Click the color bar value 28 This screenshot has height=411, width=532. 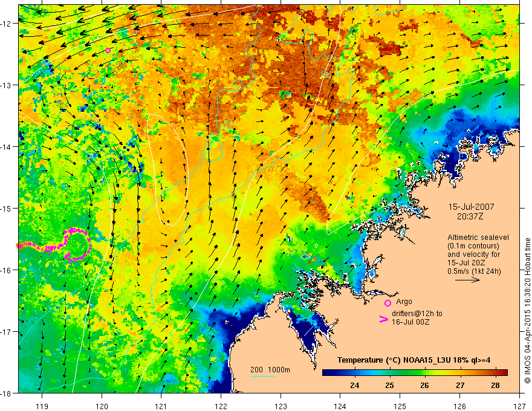coord(495,385)
